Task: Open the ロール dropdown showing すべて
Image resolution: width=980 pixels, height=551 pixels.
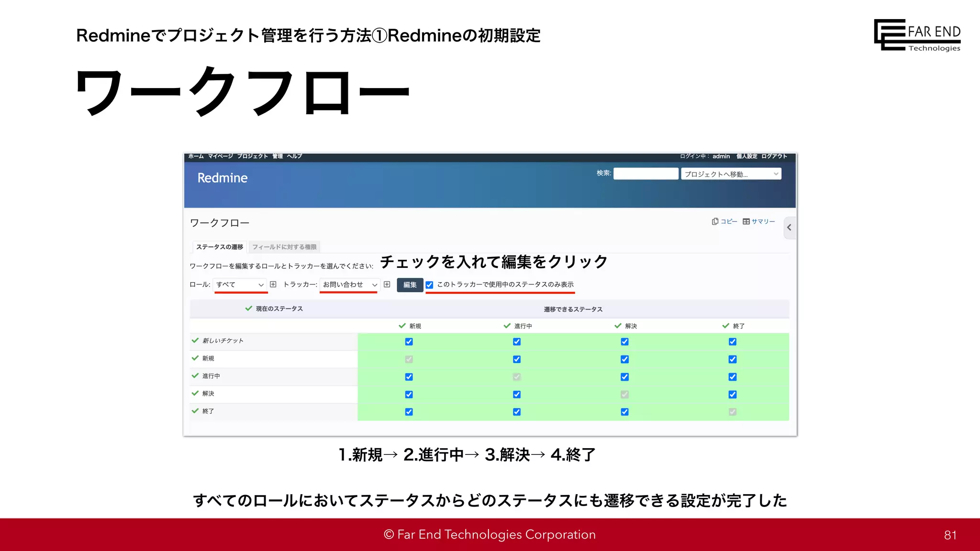Action: (240, 285)
